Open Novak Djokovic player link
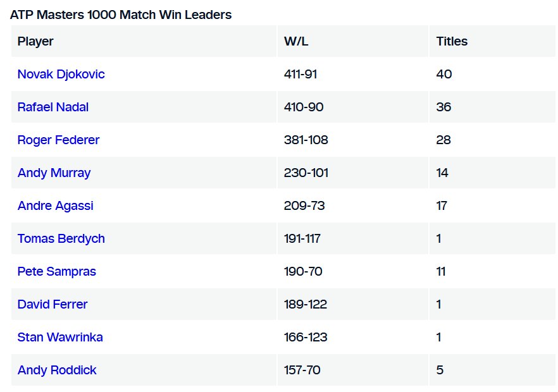558x392 pixels. tap(61, 74)
